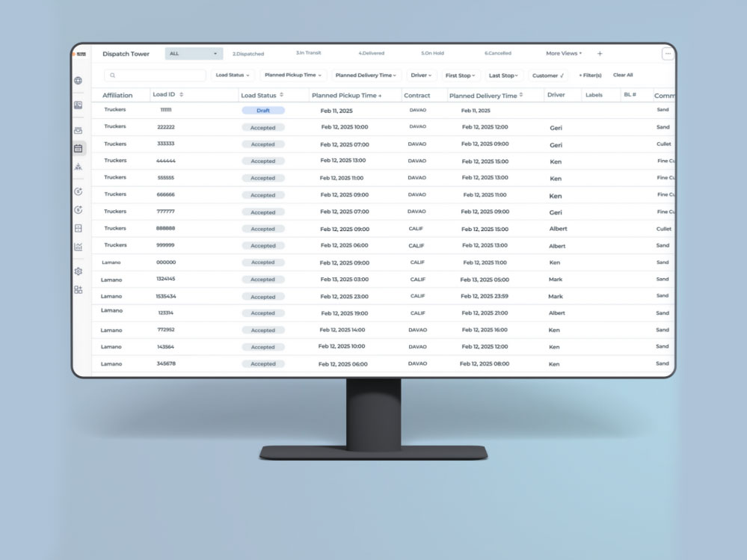Screen dimensions: 747x560
Task: Open the analytics chart sidebar icon
Action: click(x=78, y=247)
